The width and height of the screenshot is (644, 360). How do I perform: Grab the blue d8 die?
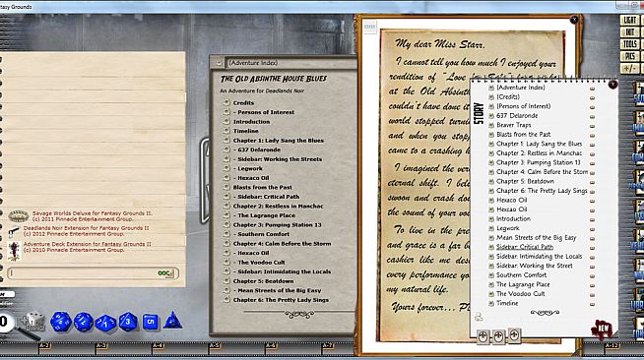[x=128, y=322]
